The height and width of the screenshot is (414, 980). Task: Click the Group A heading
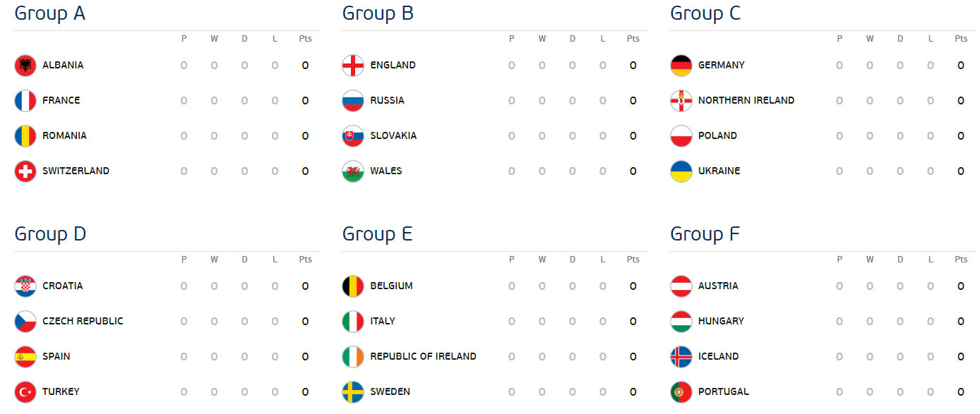coord(50,13)
